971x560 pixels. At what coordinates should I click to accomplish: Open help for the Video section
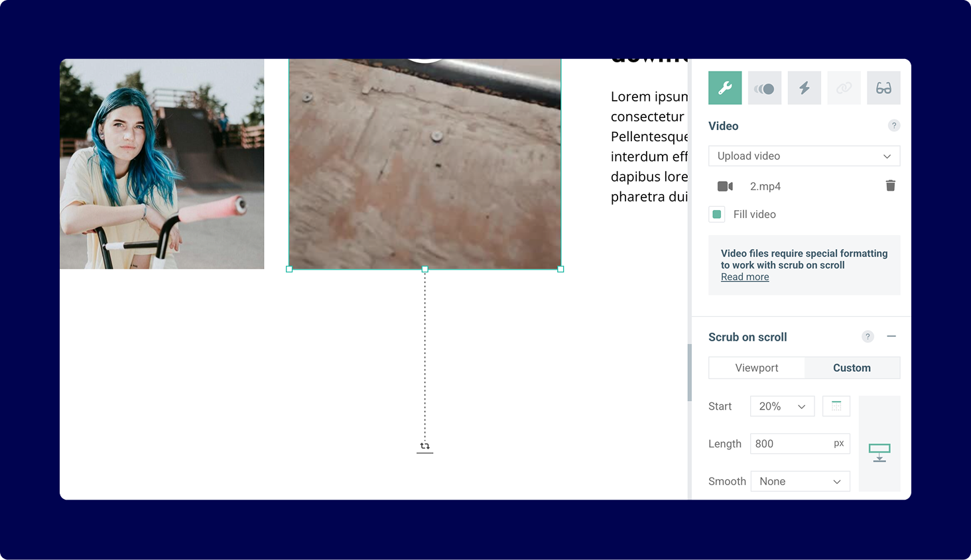894,125
